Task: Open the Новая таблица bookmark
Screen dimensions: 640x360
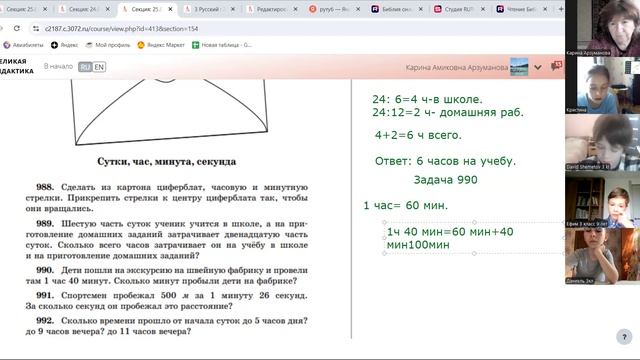Action: (222, 45)
